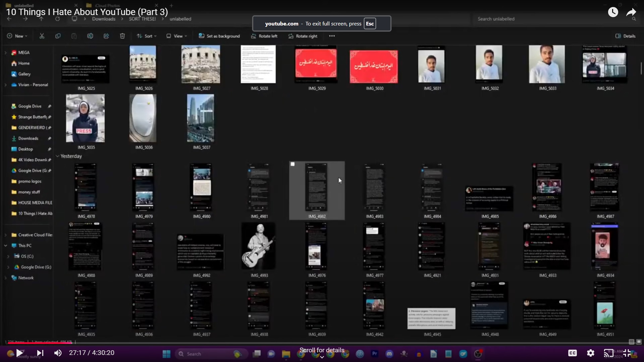Click the Windows Start button
The width and height of the screenshot is (644, 362).
click(166, 354)
